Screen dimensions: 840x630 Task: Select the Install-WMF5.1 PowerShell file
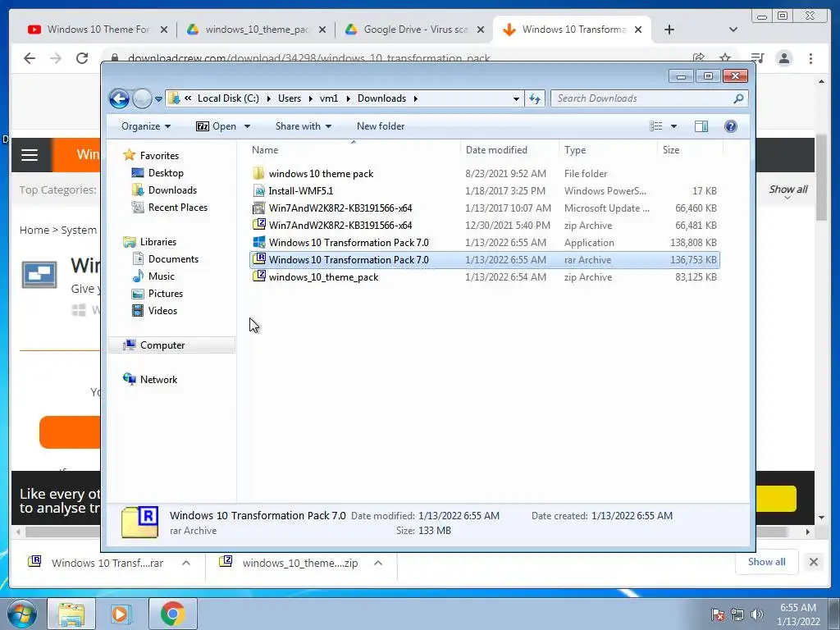pos(484,190)
